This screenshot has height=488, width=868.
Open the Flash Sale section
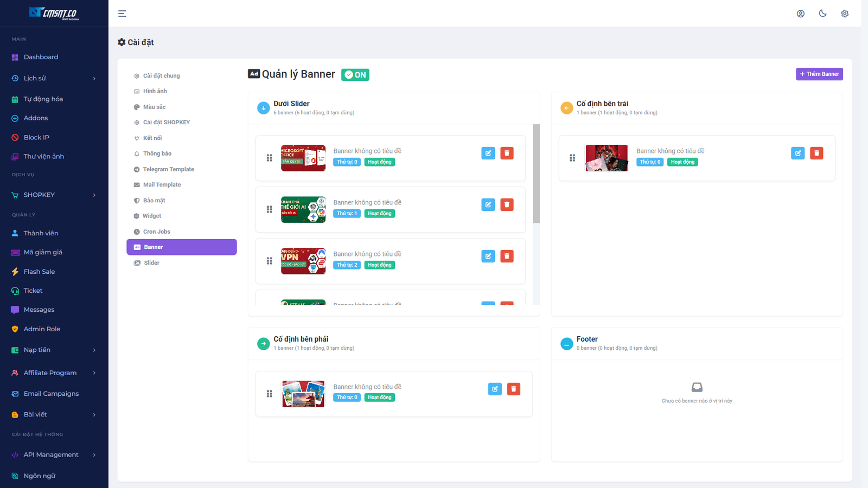39,271
